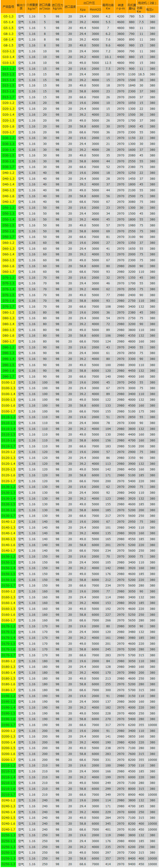Select the D50-1.5 model cell
The width and height of the screenshot is (159, 868).
coord(8,225)
